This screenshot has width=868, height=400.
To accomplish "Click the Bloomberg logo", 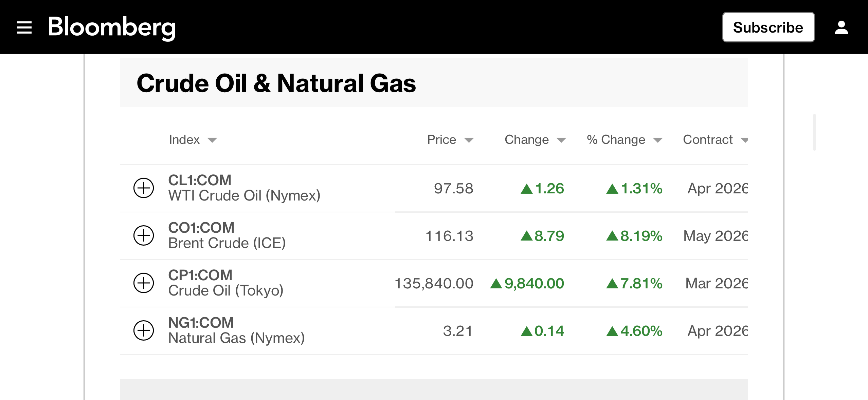I will tap(112, 27).
